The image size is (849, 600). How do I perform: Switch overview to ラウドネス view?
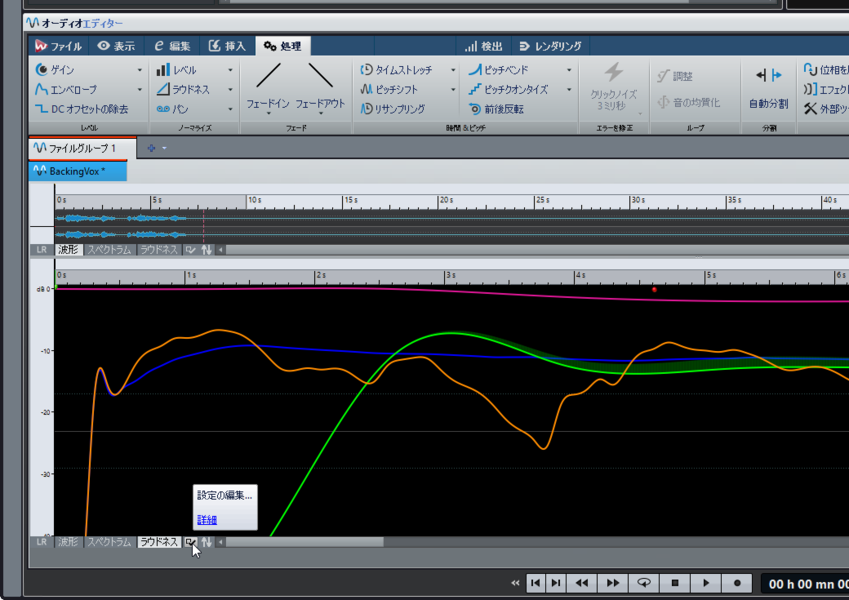pyautogui.click(x=159, y=250)
